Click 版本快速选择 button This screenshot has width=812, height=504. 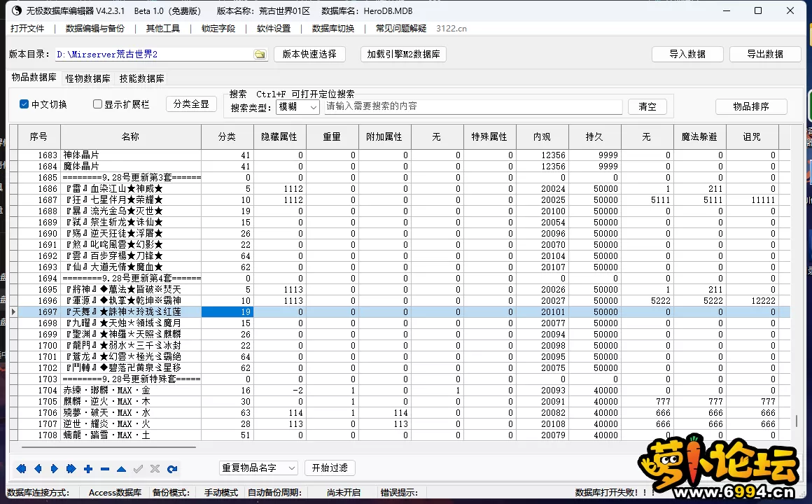tap(309, 54)
